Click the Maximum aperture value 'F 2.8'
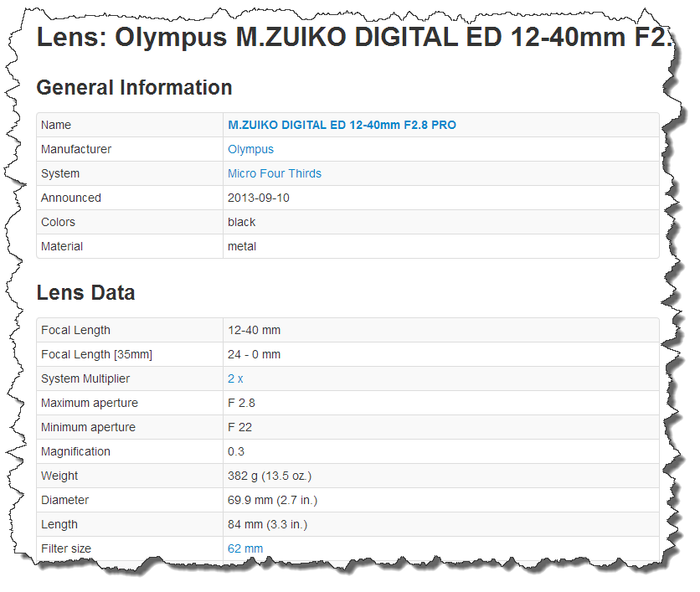 pos(241,403)
